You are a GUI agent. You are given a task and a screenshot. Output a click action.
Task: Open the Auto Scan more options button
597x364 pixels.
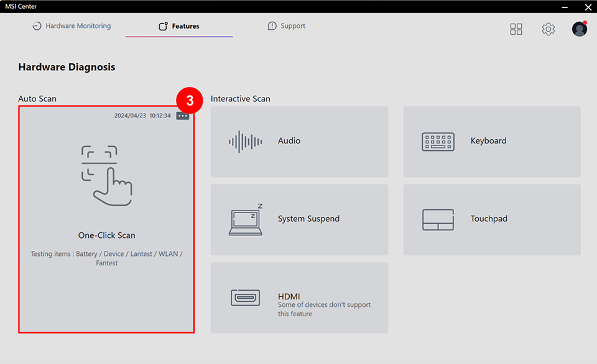(x=183, y=116)
